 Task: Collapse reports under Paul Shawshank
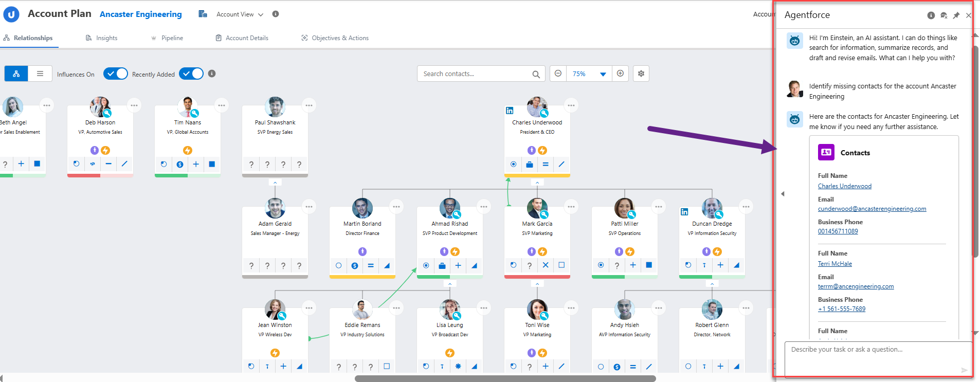(x=275, y=183)
